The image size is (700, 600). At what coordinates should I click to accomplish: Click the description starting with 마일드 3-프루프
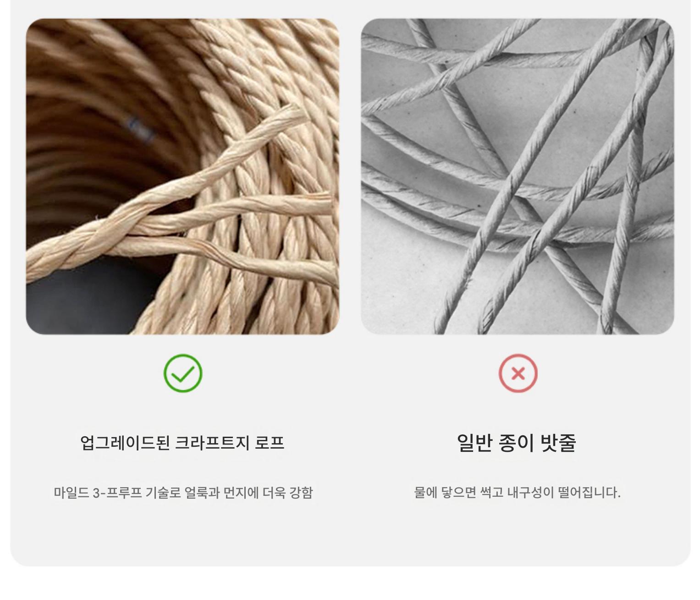183,493
